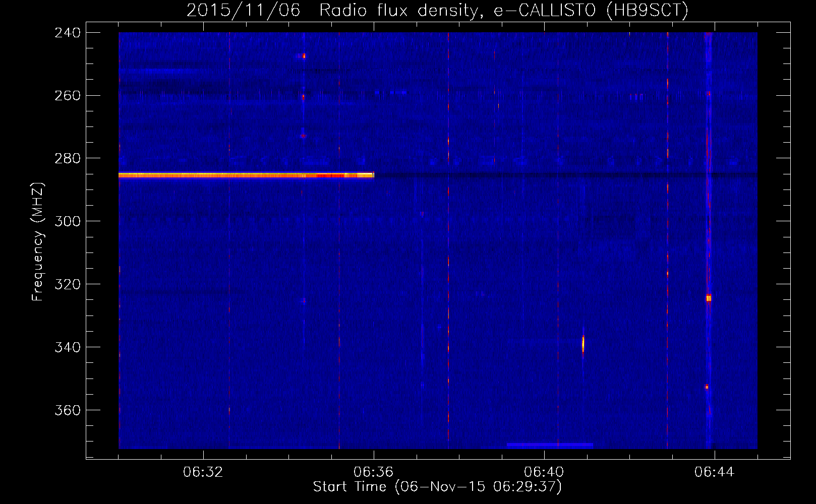Click the 'Frequency (MHZ)' y-axis label
This screenshot has height=504, width=816.
tap(38, 241)
